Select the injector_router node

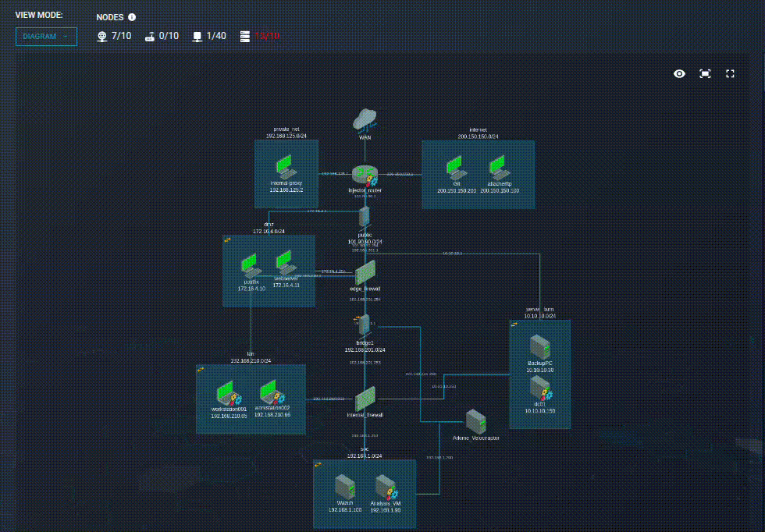pyautogui.click(x=365, y=176)
